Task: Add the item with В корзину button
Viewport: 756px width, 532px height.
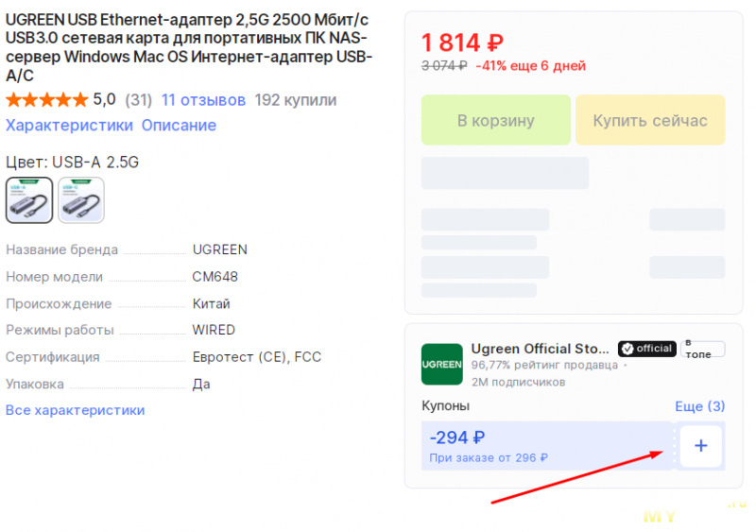Action: coord(495,121)
